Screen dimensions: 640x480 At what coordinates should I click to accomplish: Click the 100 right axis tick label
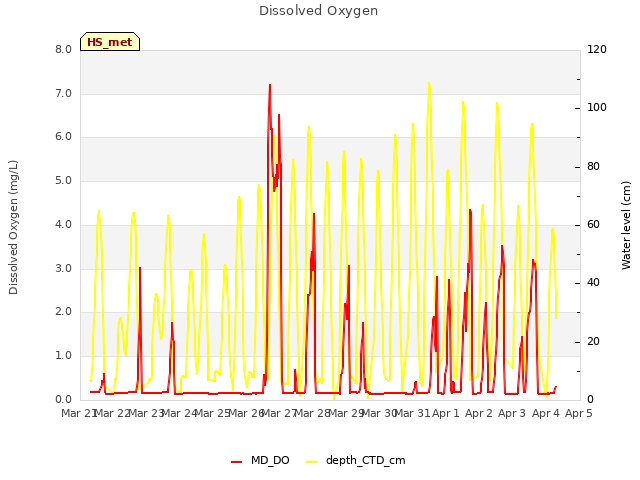click(x=597, y=107)
